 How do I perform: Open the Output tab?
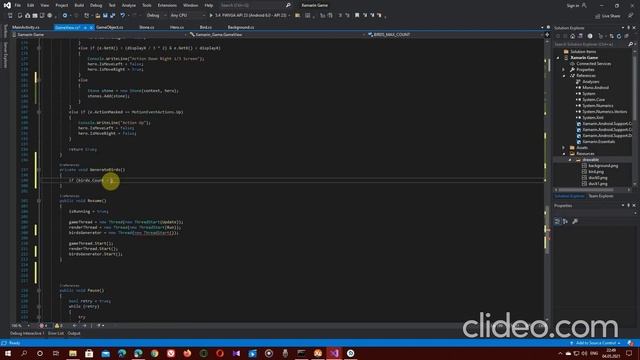coord(74,333)
